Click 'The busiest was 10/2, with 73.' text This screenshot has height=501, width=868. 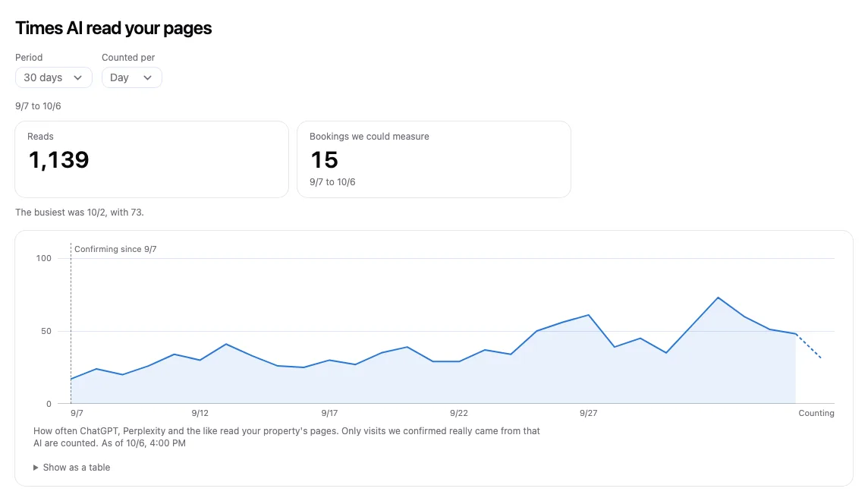[x=80, y=212]
